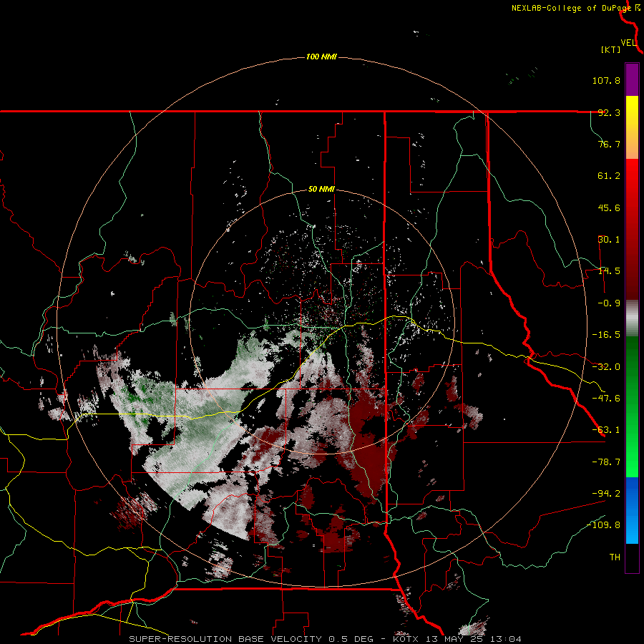Click the KOTX station identifier
This screenshot has width=644, height=644.
pos(406,639)
